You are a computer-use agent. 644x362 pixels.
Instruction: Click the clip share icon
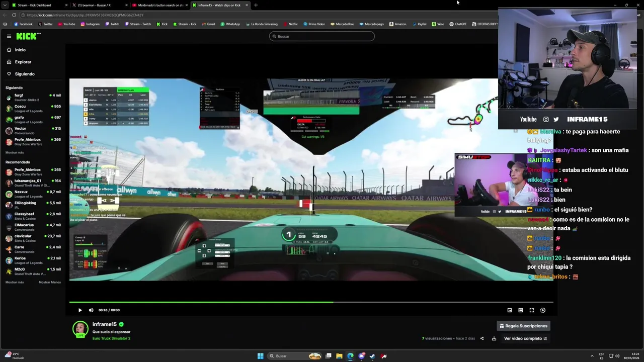tap(482, 338)
